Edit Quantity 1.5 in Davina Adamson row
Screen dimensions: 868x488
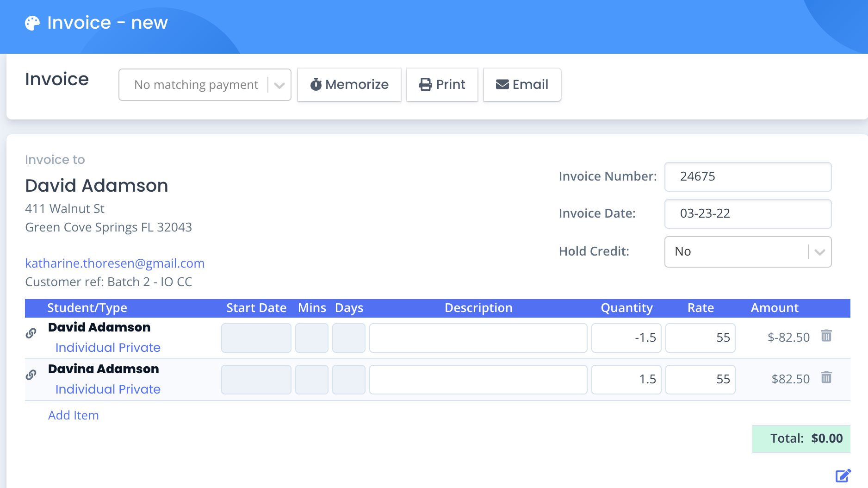pos(626,380)
